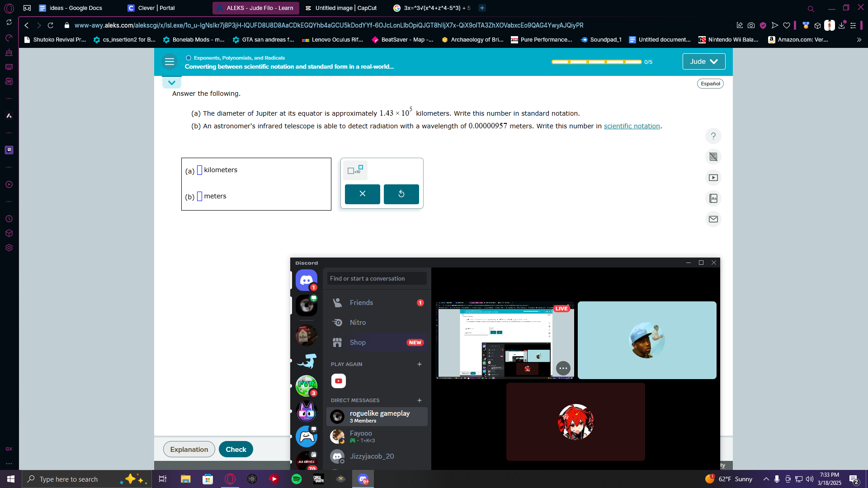Add new Play Again activity plus
The image size is (868, 488).
(420, 364)
